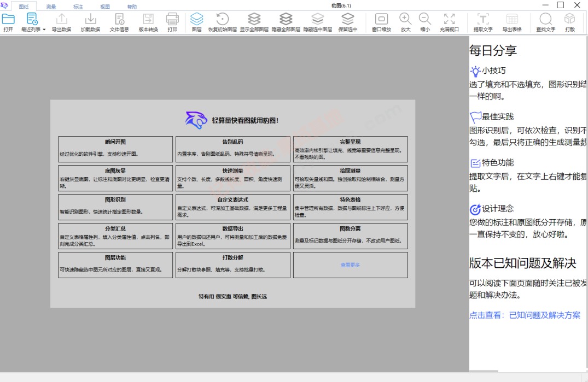Screen dimensions: 588x382
Task: Click 恢复初始图层 restore layers icon
Action: pos(223,19)
